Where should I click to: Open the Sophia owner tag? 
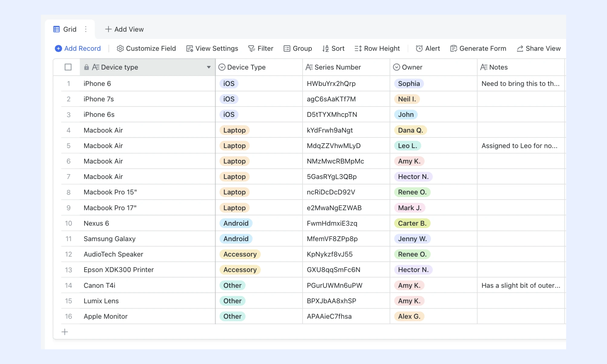tap(409, 84)
